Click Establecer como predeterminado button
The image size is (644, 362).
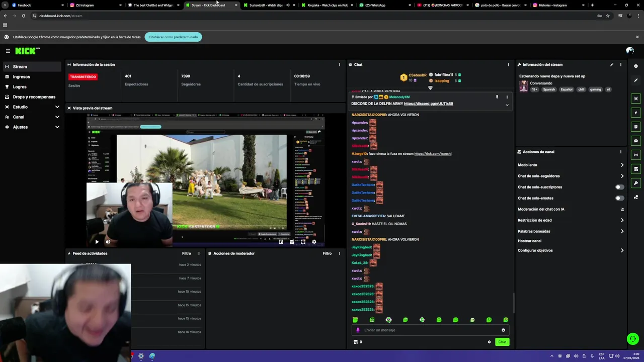(173, 37)
